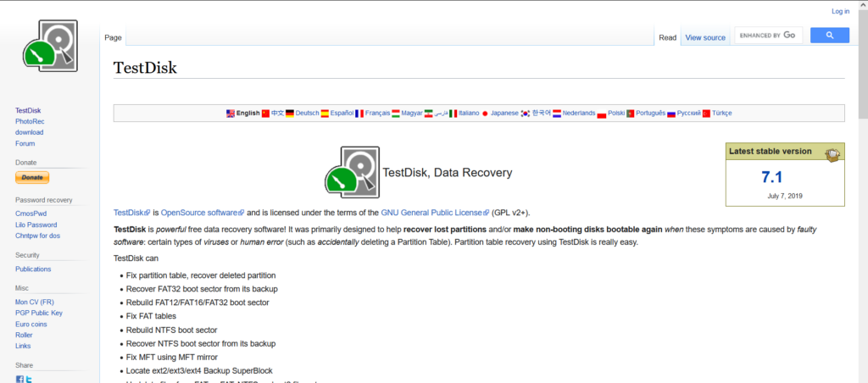Click the vertical page scrollbar thumb
The width and height of the screenshot is (868, 383).
tap(863, 63)
